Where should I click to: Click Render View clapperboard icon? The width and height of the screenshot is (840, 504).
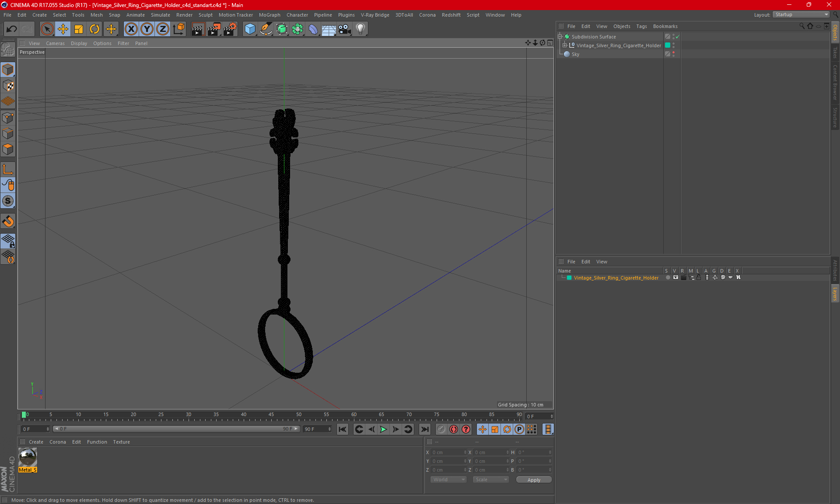pos(198,29)
